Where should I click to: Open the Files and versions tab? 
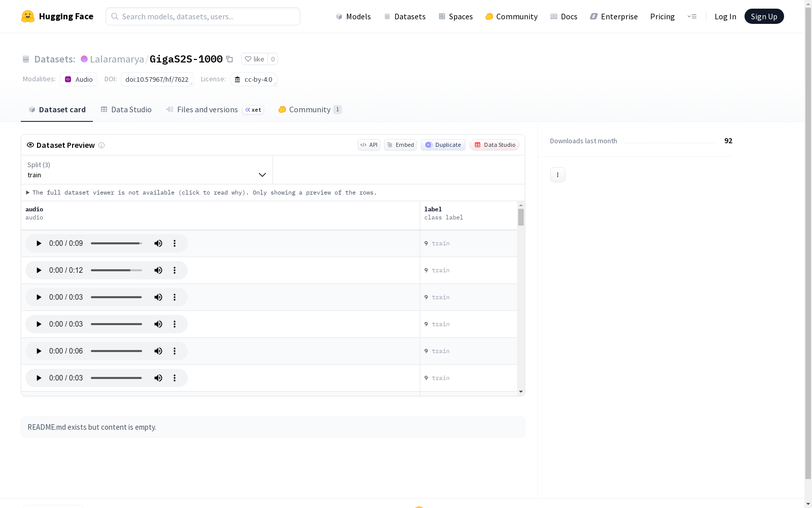pos(215,110)
